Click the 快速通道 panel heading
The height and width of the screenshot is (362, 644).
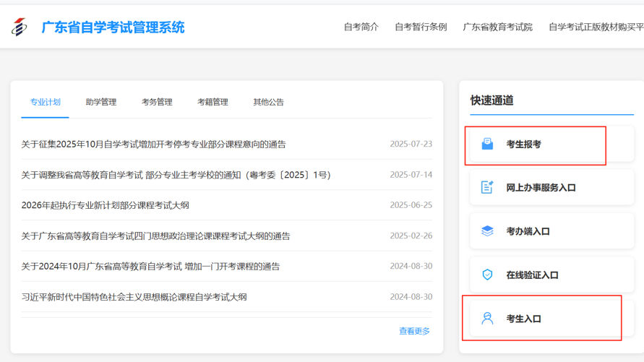[492, 100]
